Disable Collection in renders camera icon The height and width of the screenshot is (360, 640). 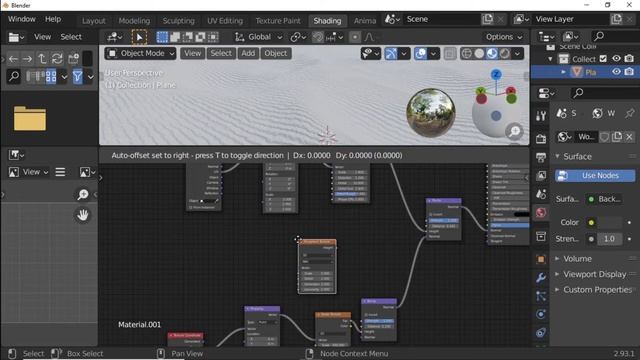[629, 59]
